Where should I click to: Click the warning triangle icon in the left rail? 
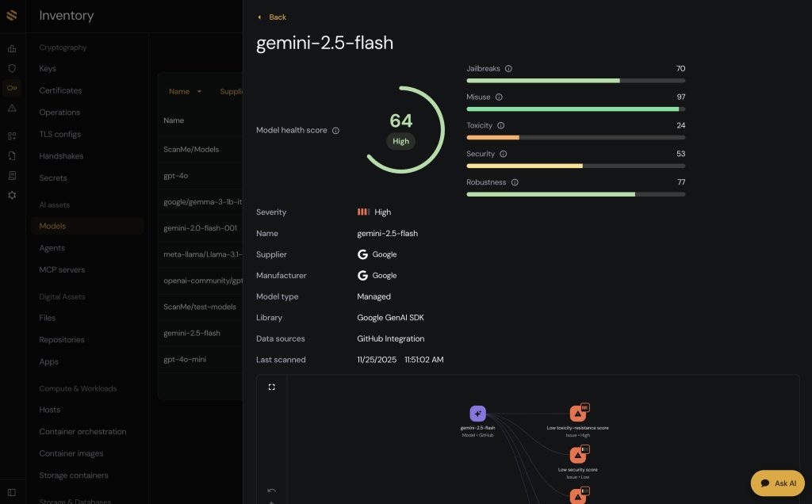[x=12, y=108]
